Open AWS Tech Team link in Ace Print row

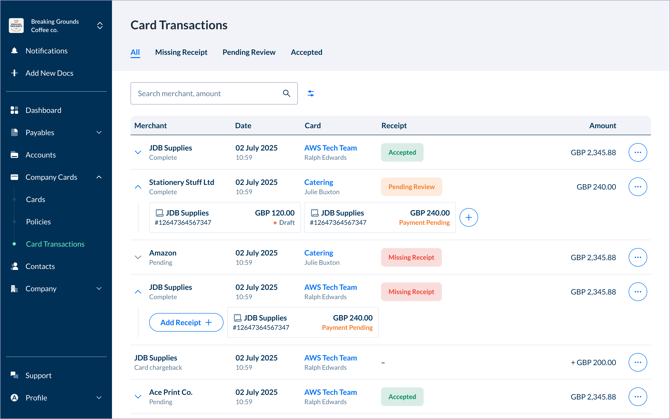point(331,392)
